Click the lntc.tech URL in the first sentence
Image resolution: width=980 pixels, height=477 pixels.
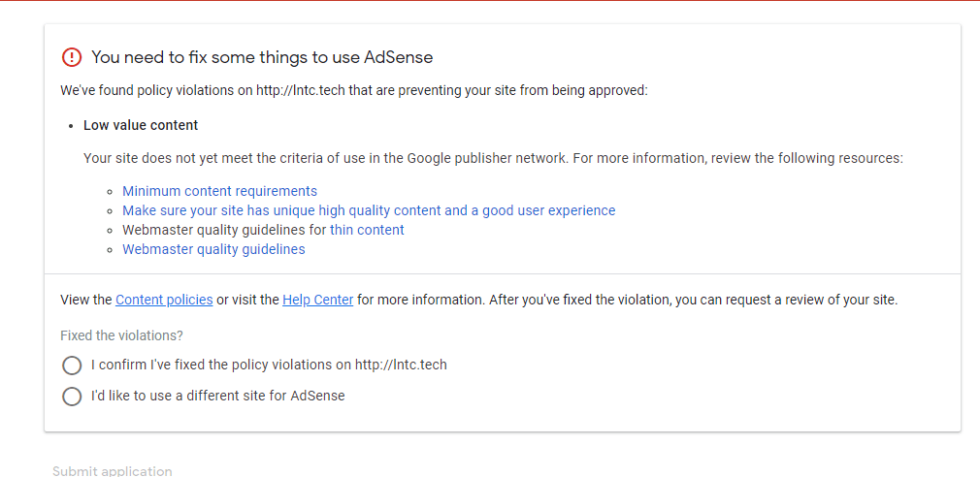click(x=301, y=90)
